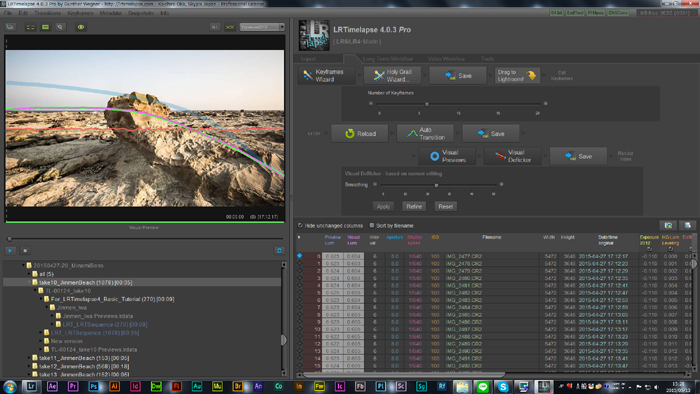
Task: Open the Windows Start menu
Action: (x=10, y=386)
